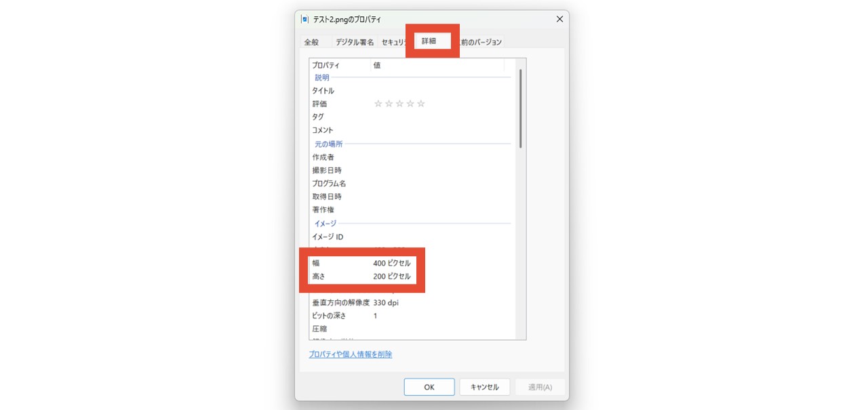Screen dimensions: 868x410
Task: Click the PNG file icon in title bar
Action: coord(305,20)
